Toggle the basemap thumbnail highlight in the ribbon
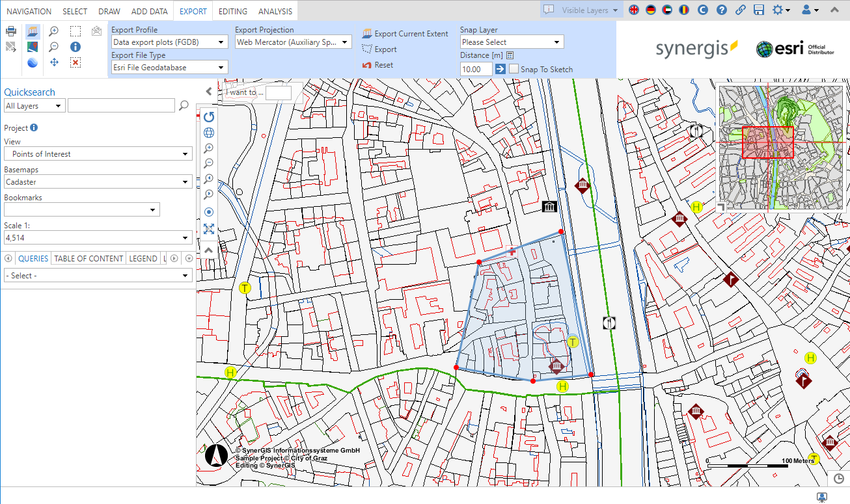Screen dimensions: 850x504 point(33,31)
